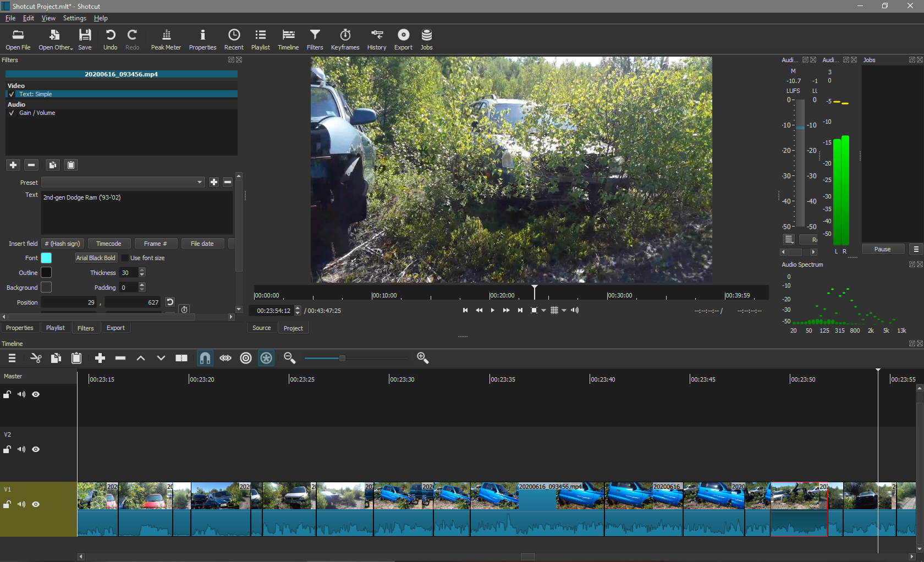Disable the Gain / Volume filter checkbox

(x=12, y=113)
